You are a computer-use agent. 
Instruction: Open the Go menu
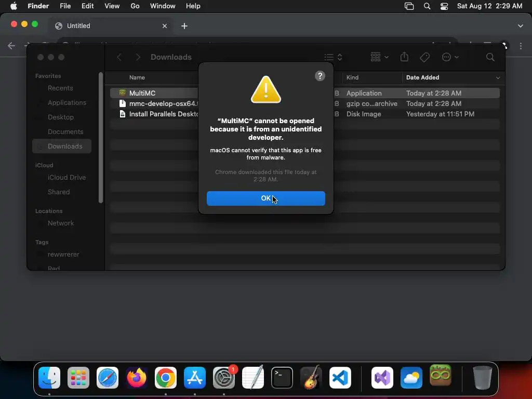click(x=135, y=6)
